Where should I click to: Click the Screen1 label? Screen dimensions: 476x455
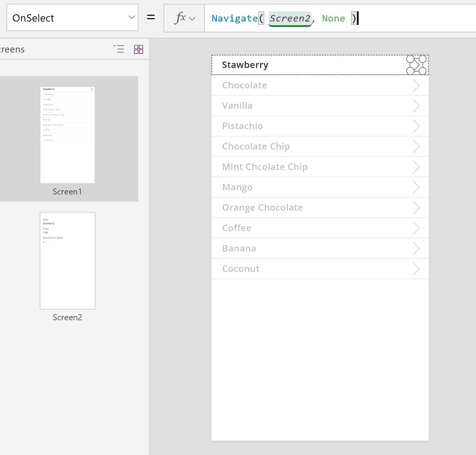click(67, 191)
